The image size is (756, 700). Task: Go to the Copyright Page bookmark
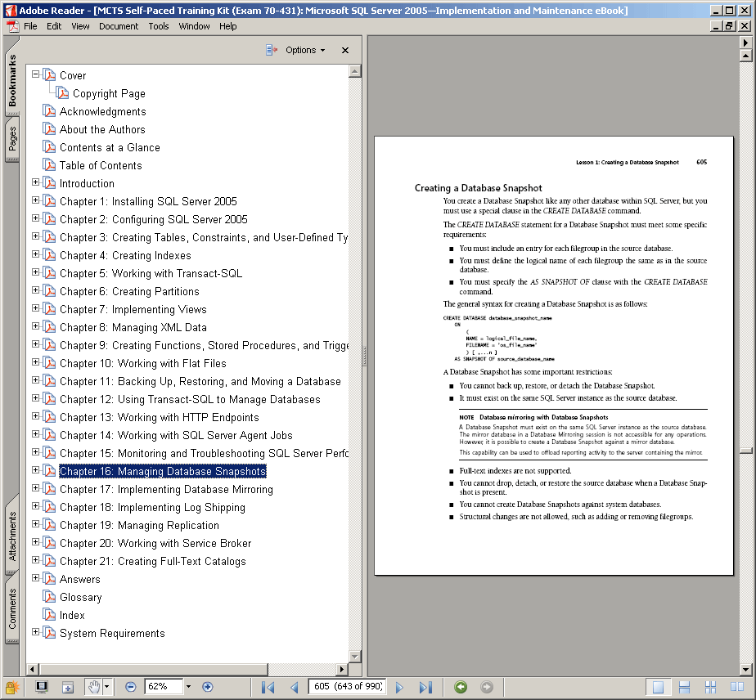[x=109, y=93]
